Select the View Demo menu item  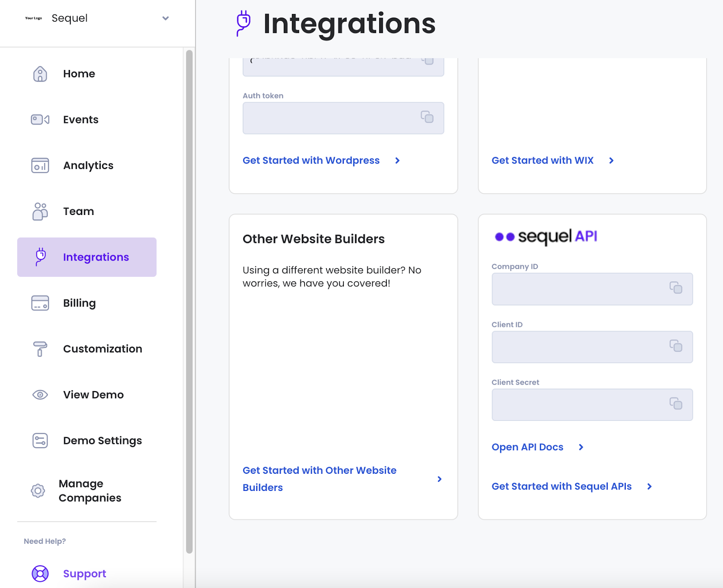(94, 395)
